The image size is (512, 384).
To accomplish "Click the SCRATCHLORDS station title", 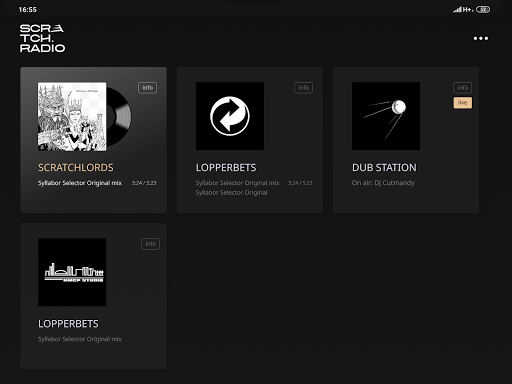I will tap(76, 167).
